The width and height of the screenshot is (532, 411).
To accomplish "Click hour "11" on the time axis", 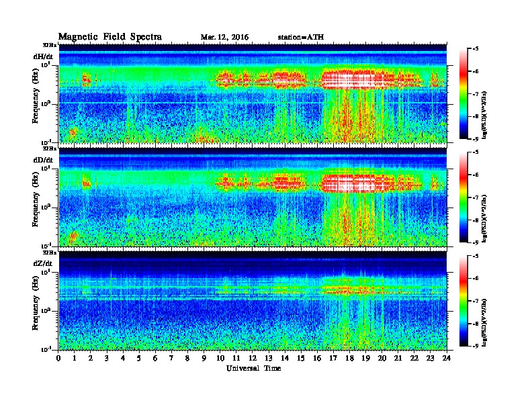I will [x=236, y=358].
